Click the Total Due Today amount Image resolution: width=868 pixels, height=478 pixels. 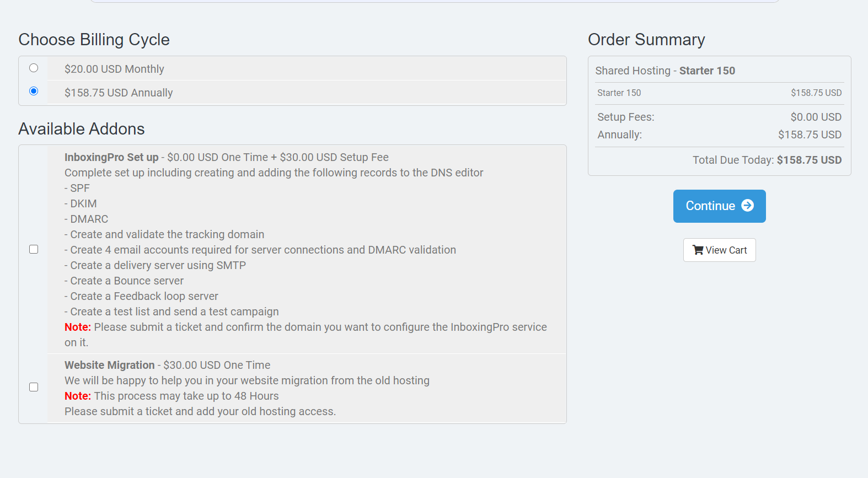coord(809,160)
